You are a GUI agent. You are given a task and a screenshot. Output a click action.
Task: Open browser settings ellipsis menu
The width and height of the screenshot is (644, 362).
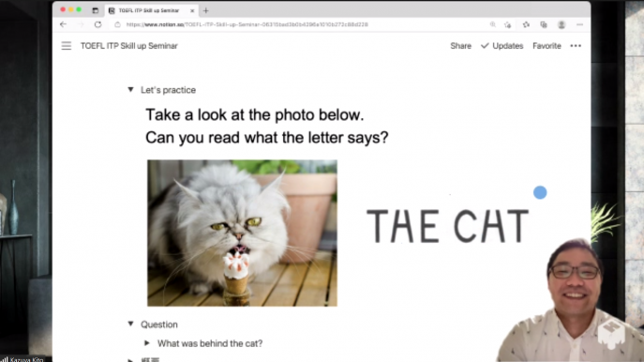pyautogui.click(x=579, y=24)
